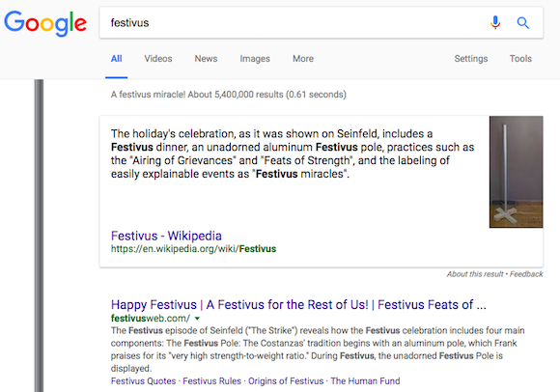Select the All results tab

117,59
